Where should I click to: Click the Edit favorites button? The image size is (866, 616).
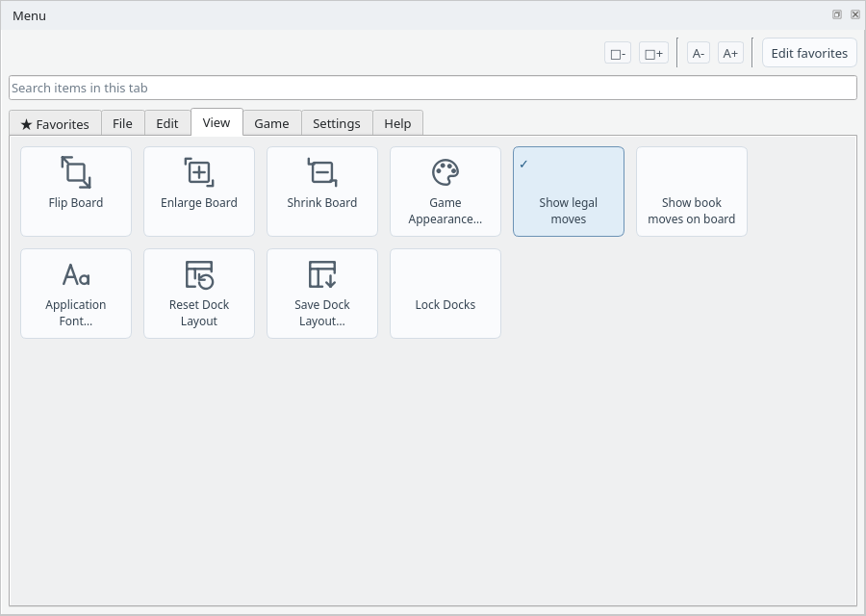tap(809, 53)
